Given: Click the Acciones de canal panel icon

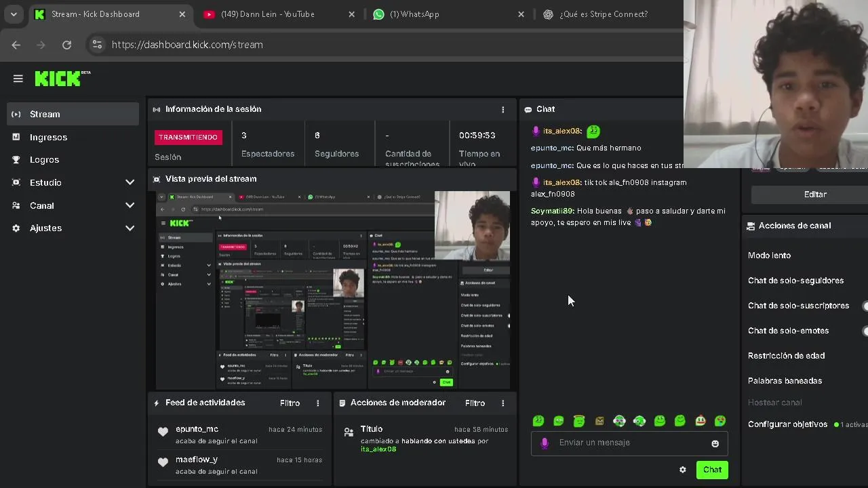Looking at the screenshot, I should point(751,226).
